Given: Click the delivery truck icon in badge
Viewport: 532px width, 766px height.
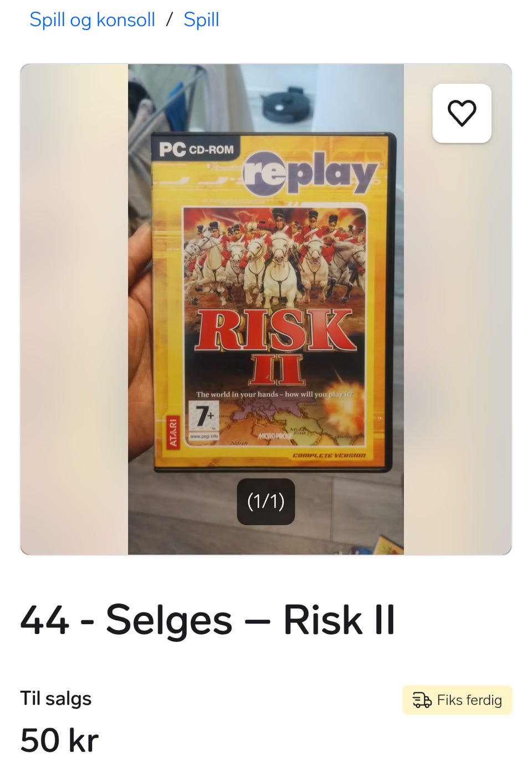Looking at the screenshot, I should click(422, 700).
